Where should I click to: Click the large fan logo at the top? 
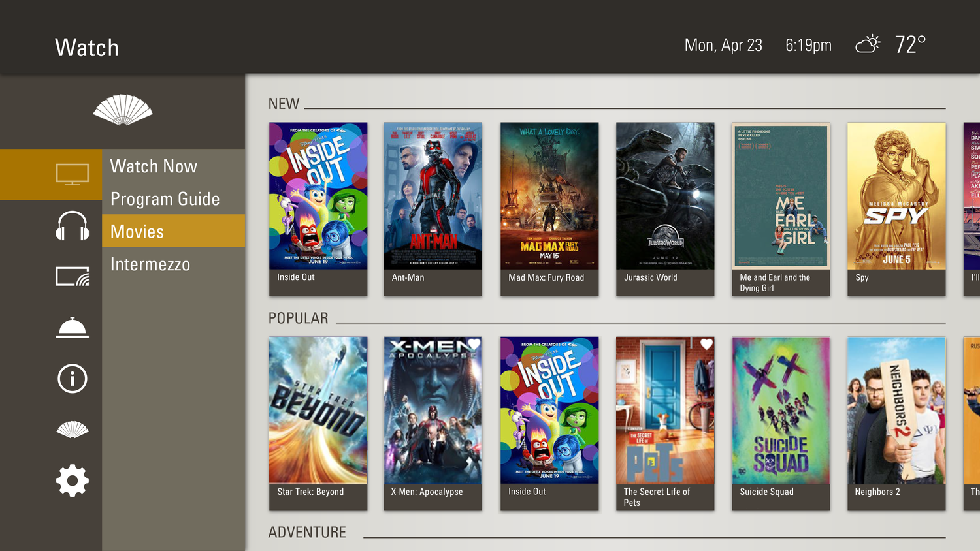[123, 110]
